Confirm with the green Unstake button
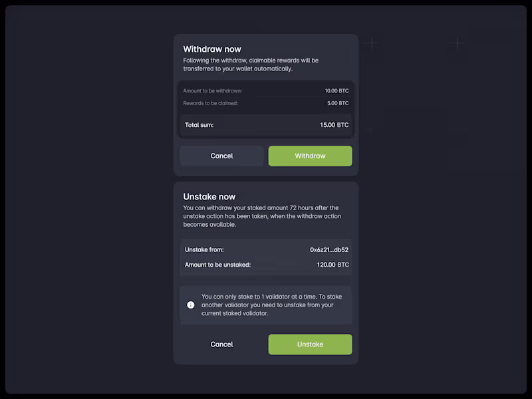The height and width of the screenshot is (399, 532). pos(310,344)
